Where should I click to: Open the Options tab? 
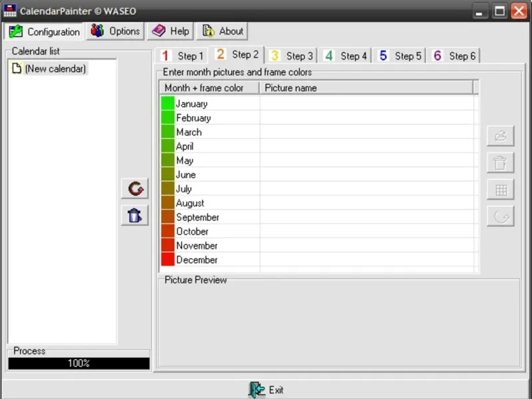[x=115, y=31]
